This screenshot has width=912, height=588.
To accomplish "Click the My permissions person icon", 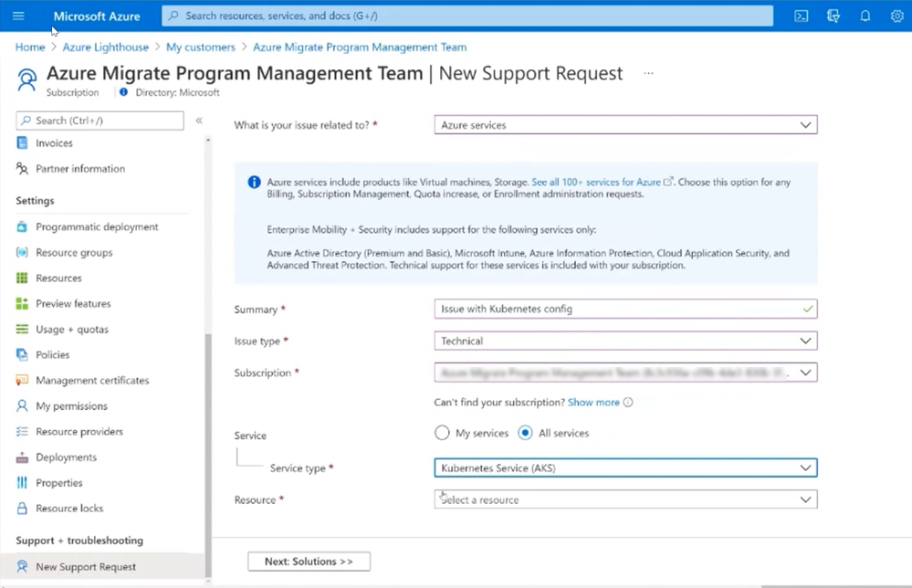I will 22,406.
